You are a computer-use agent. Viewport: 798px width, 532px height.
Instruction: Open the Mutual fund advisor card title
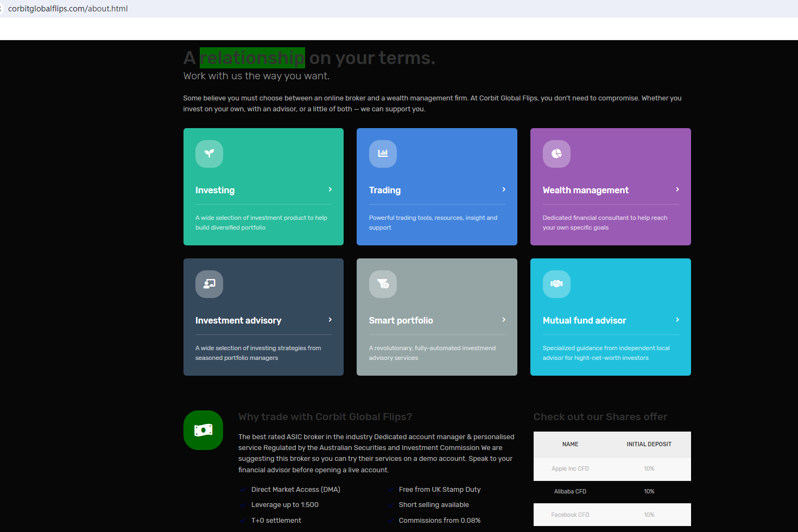point(585,320)
